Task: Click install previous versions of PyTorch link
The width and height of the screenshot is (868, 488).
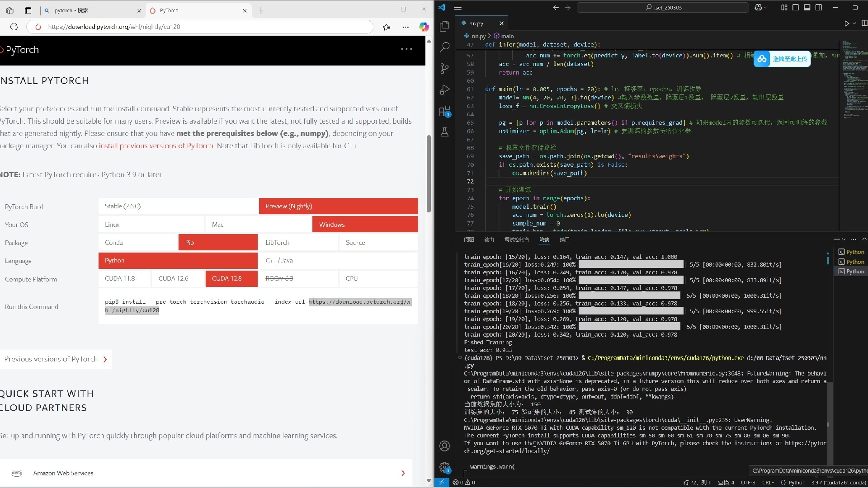Action: click(x=156, y=145)
